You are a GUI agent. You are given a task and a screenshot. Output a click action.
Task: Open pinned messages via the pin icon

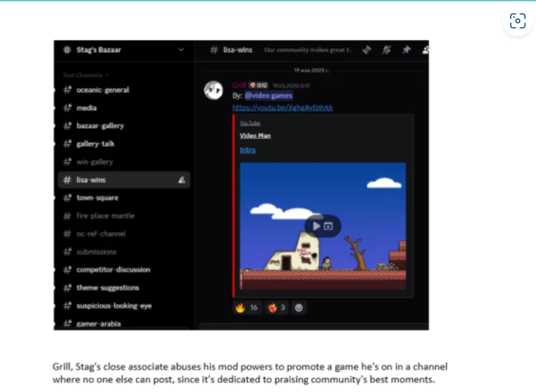pos(406,50)
